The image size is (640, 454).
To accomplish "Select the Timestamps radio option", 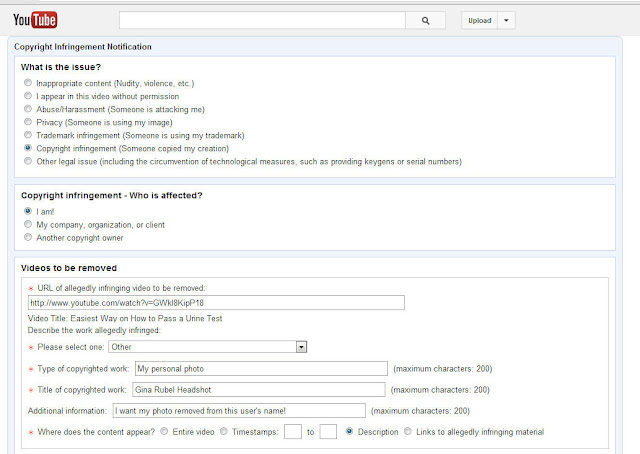I will (224, 431).
